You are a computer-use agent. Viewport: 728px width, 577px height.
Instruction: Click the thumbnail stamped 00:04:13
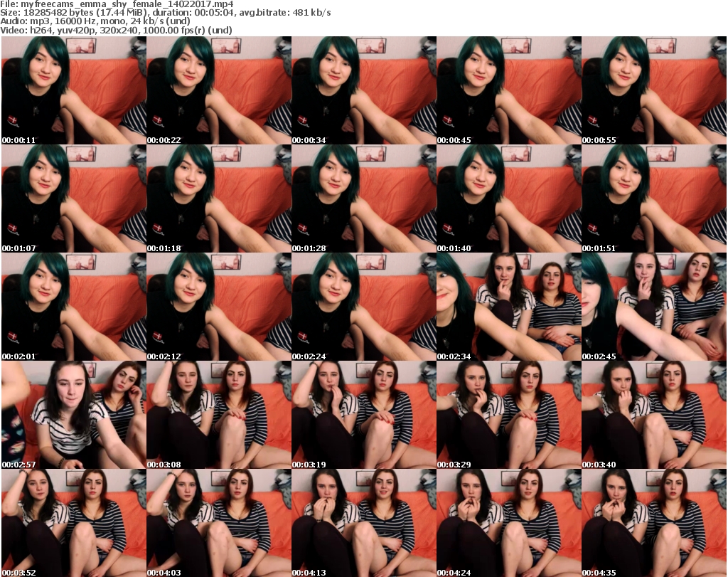tap(364, 523)
